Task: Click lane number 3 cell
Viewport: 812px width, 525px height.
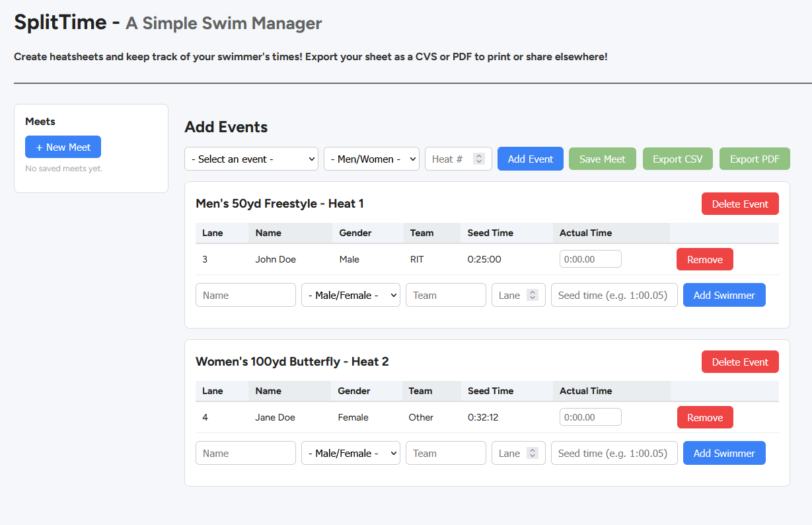Action: click(x=205, y=259)
